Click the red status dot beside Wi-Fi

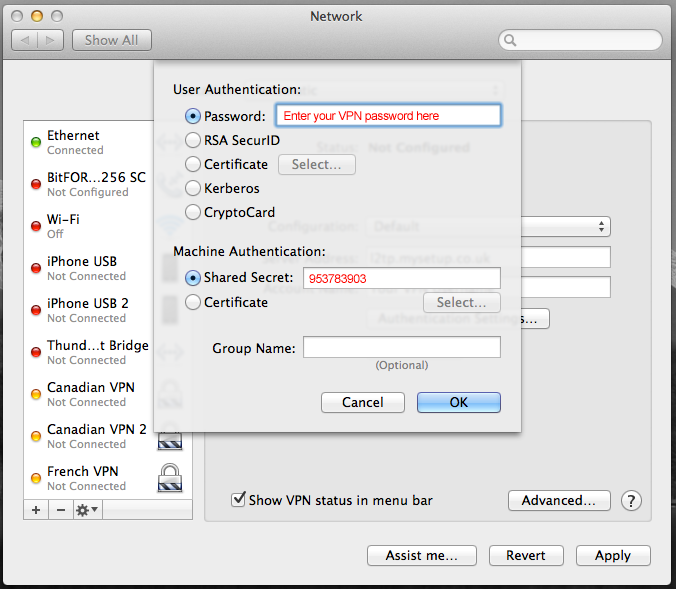tap(36, 226)
